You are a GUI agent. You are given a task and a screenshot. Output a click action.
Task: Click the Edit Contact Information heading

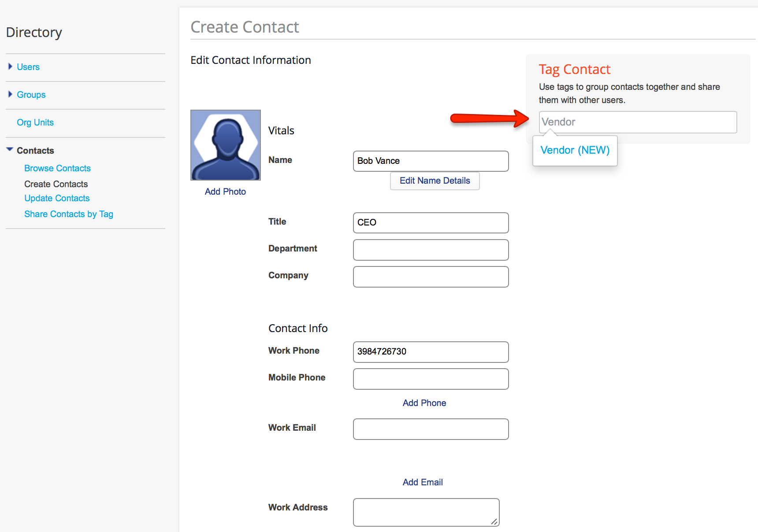pyautogui.click(x=251, y=60)
